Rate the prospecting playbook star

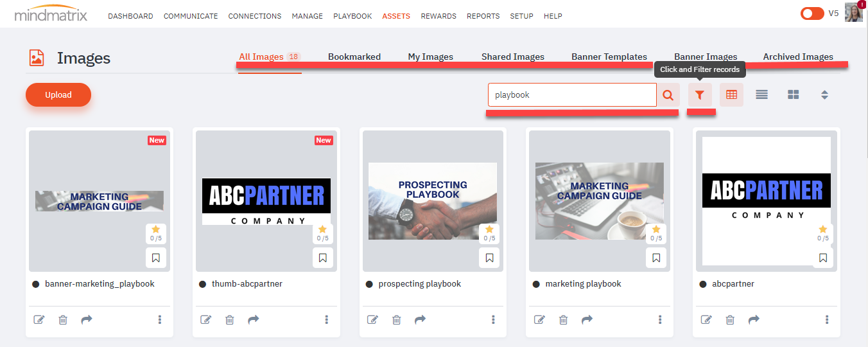(x=489, y=229)
